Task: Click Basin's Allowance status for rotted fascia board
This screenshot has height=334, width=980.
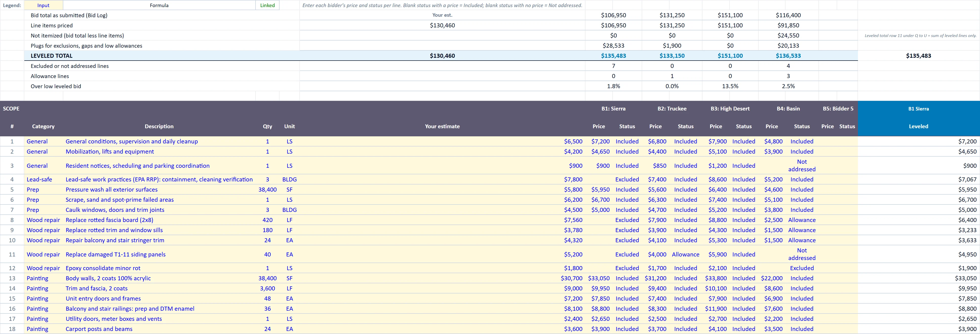Action: (801, 220)
